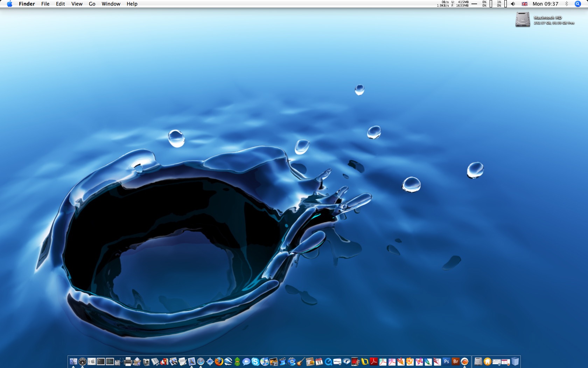Open the British flag input menu
Screen dimensions: 588x368
click(x=524, y=4)
